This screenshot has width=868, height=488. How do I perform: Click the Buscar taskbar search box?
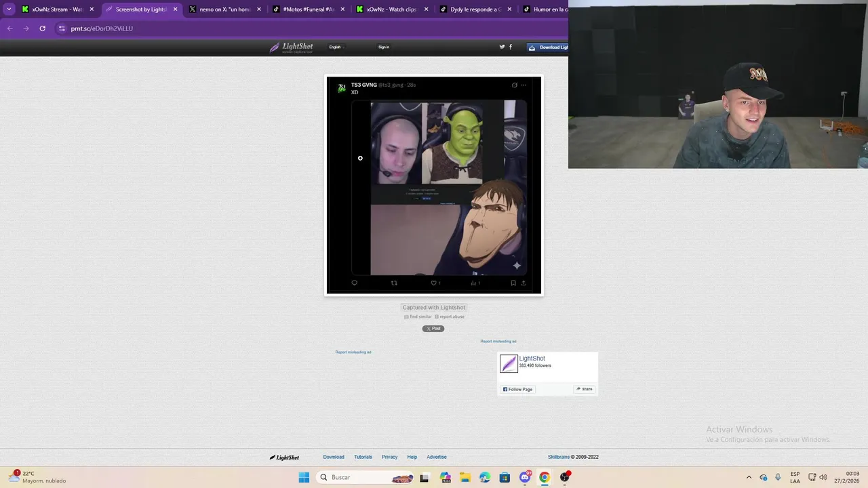click(x=366, y=477)
